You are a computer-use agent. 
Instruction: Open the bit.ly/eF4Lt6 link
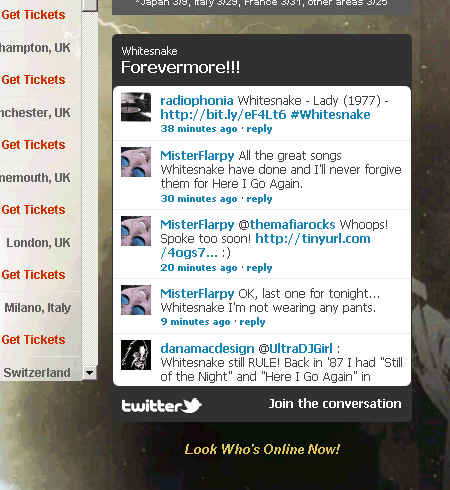(223, 115)
